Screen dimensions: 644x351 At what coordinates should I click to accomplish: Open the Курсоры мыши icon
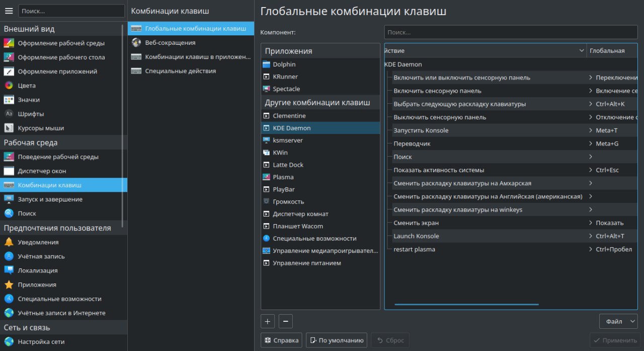[9, 127]
